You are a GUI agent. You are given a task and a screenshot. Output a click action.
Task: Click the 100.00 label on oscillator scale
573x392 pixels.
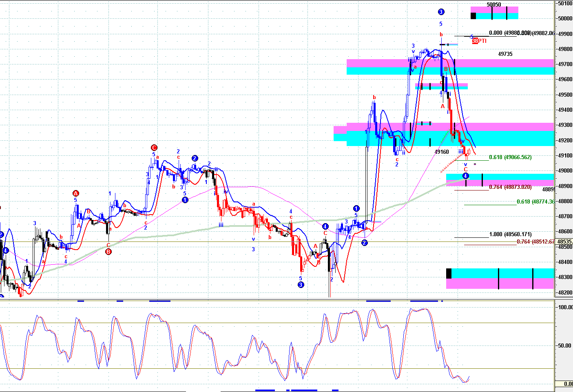(x=565, y=307)
